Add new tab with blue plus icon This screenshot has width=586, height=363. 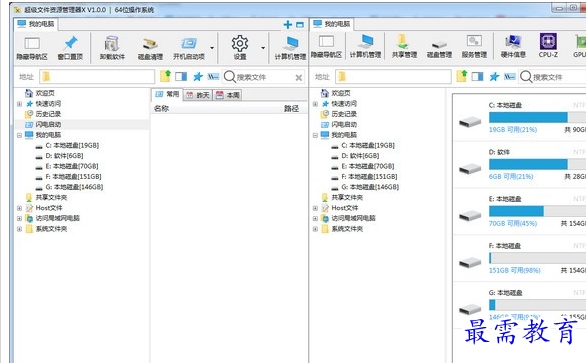coord(287,25)
